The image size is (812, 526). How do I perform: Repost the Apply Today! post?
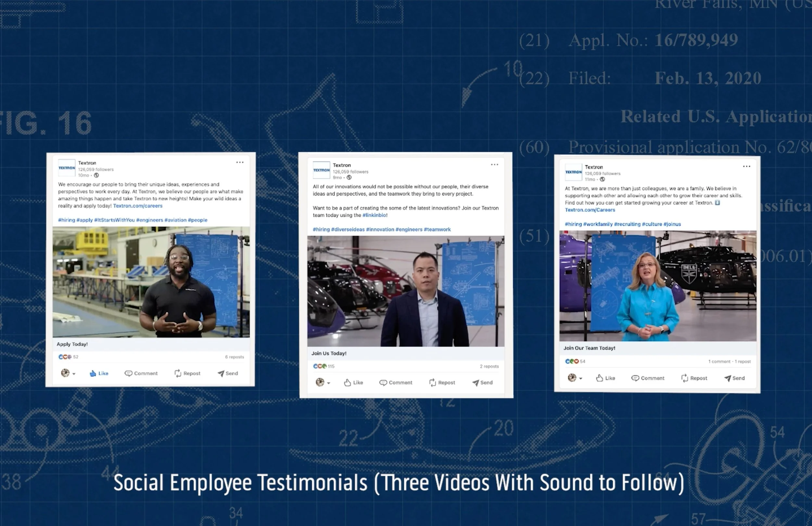pyautogui.click(x=187, y=373)
